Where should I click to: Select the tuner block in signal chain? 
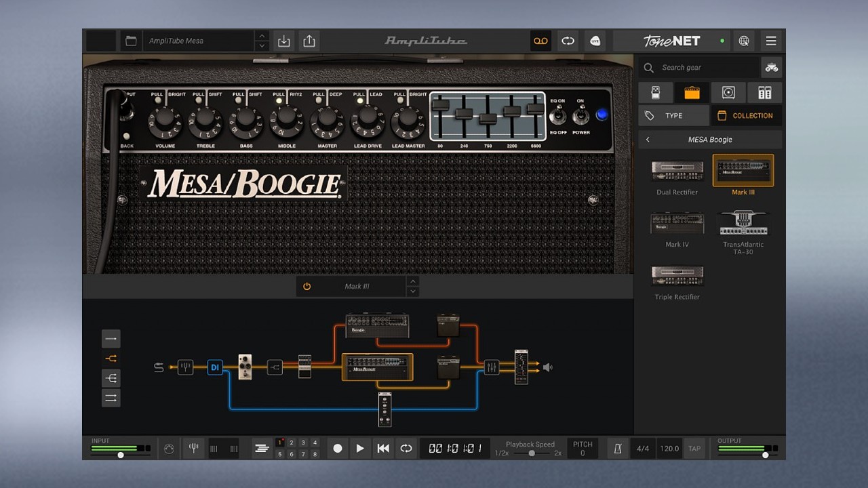(185, 367)
